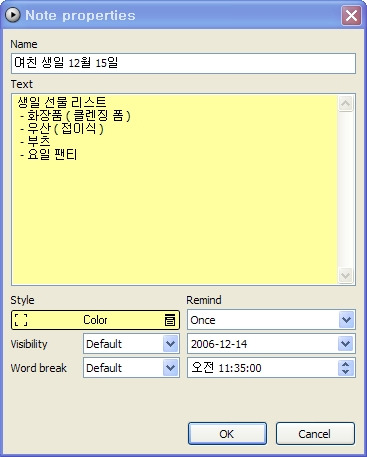Click the '부츠' line in note
367x457 pixels.
35,142
